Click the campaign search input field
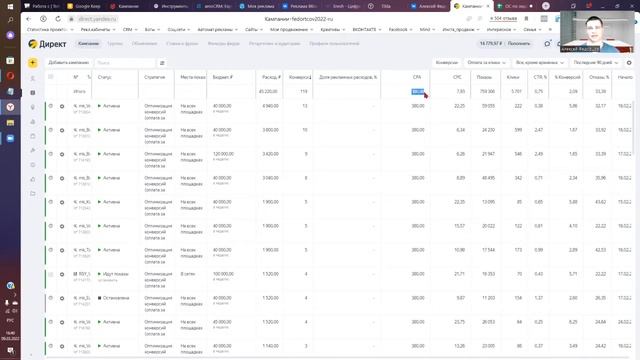The image size is (640, 360). [124, 63]
